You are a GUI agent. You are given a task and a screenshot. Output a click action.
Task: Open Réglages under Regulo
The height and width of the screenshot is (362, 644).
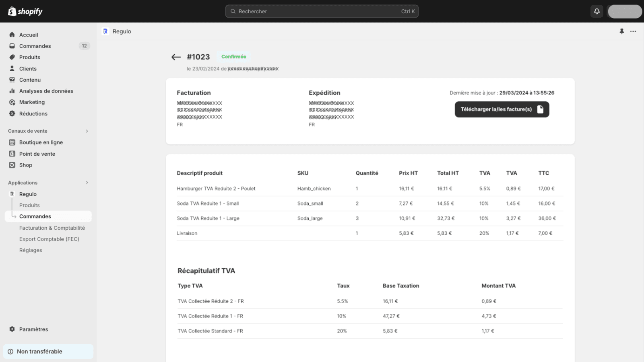click(x=31, y=250)
